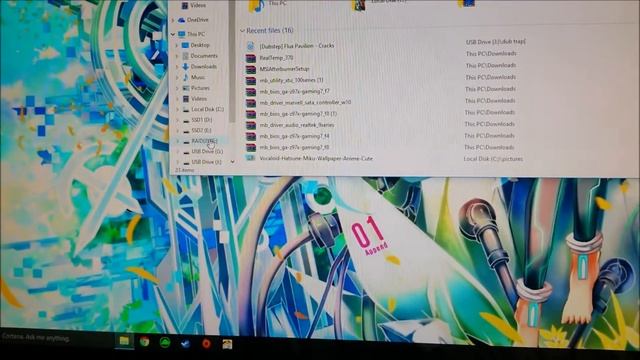Select the MSIAfterburnerSetup file name
Image resolution: width=640 pixels, height=360 pixels.
pyautogui.click(x=284, y=69)
